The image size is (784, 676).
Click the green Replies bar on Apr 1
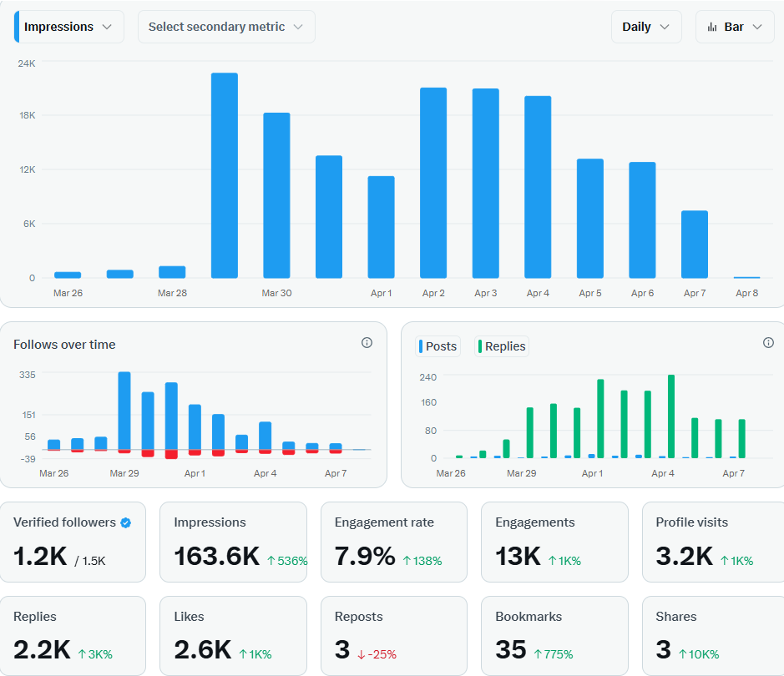point(600,419)
